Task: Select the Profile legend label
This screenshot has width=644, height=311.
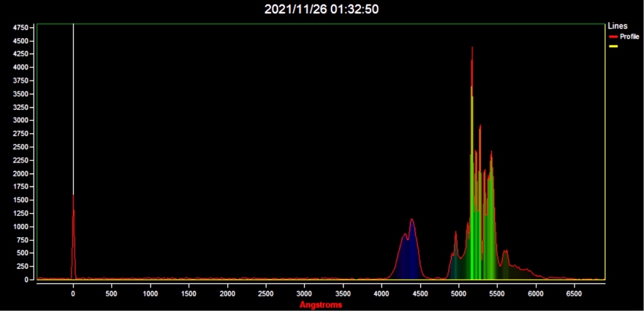Action: (x=629, y=37)
